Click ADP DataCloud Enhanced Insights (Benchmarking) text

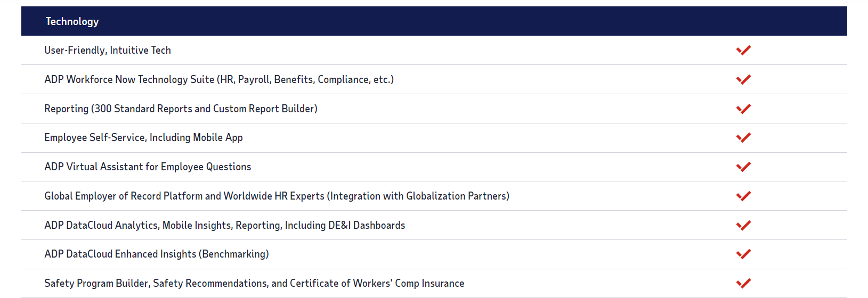156,254
